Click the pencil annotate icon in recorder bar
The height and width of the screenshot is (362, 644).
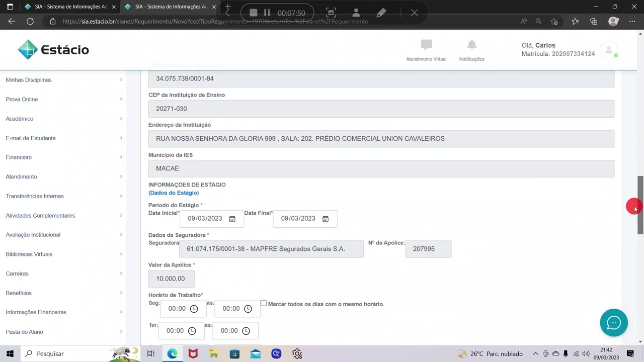(x=381, y=13)
